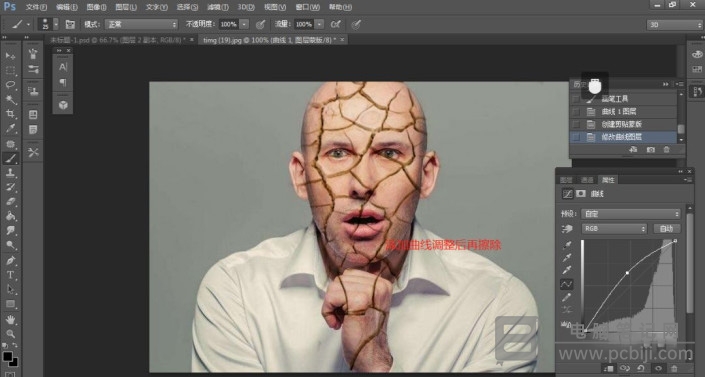Reset adjustment defaults icon in Properties
The width and height of the screenshot is (705, 377).
640,368
